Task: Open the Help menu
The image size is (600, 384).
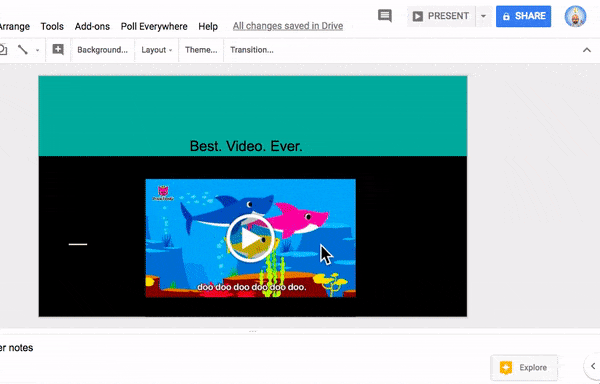Action: click(x=208, y=26)
